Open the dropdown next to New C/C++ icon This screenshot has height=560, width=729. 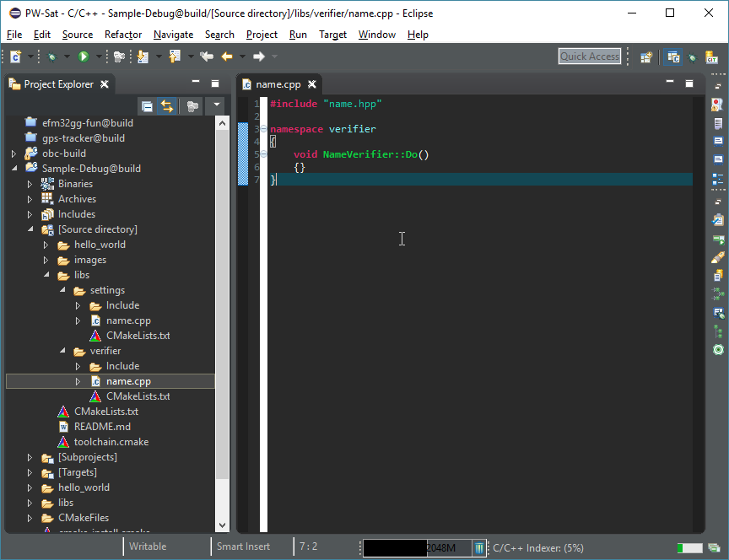click(30, 57)
